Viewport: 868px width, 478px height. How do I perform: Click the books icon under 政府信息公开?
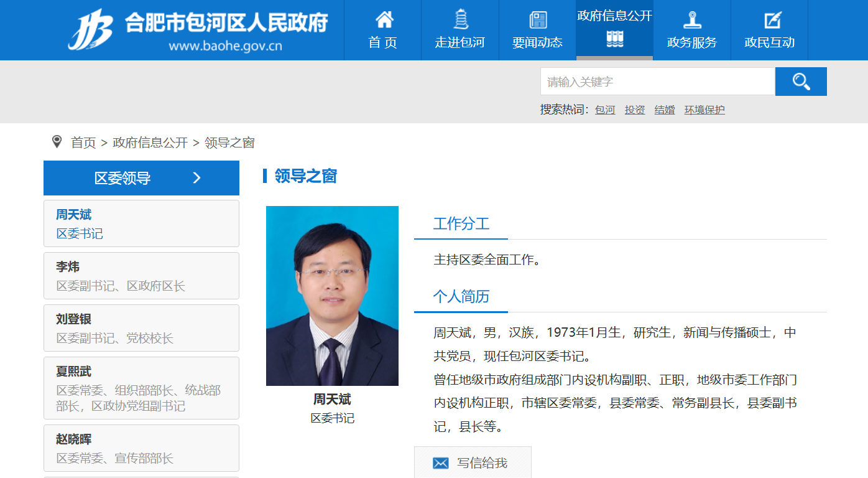(x=614, y=39)
